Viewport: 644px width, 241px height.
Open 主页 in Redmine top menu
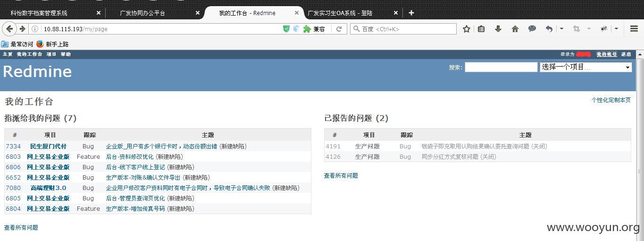pos(8,54)
